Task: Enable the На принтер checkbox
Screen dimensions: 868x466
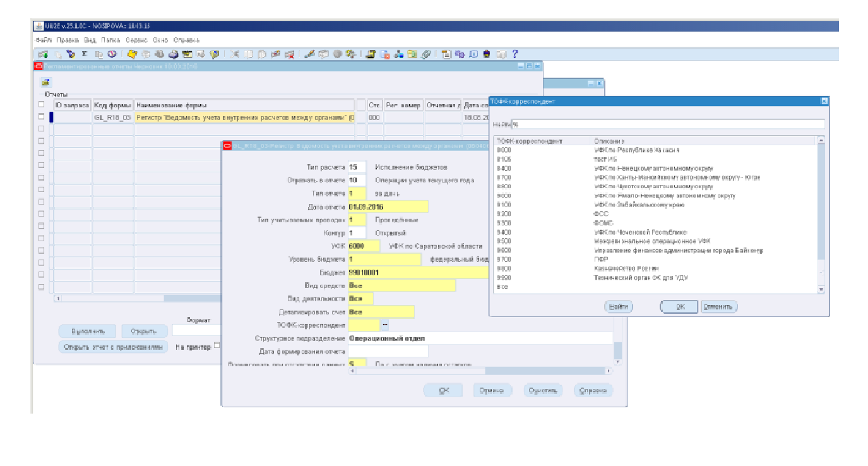Action: [x=217, y=345]
